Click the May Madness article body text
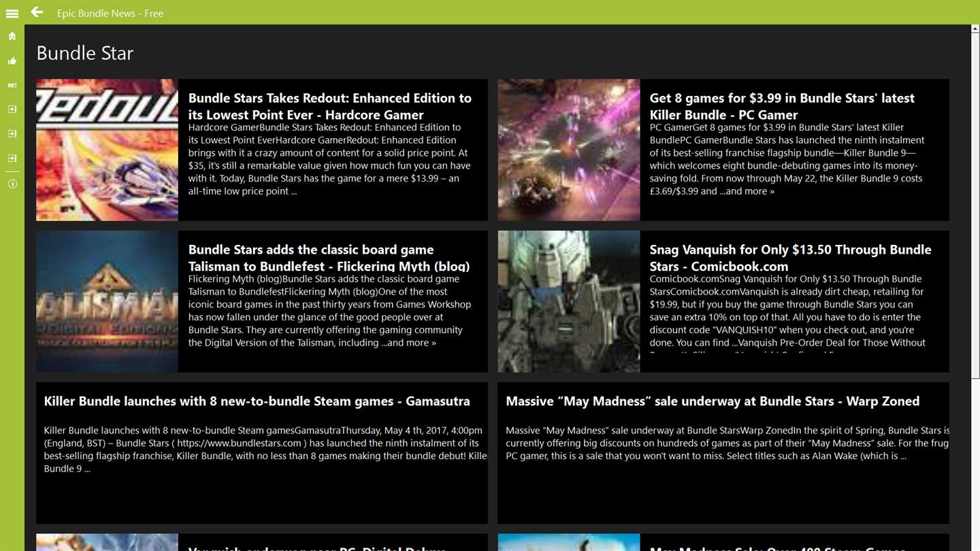 [x=728, y=443]
